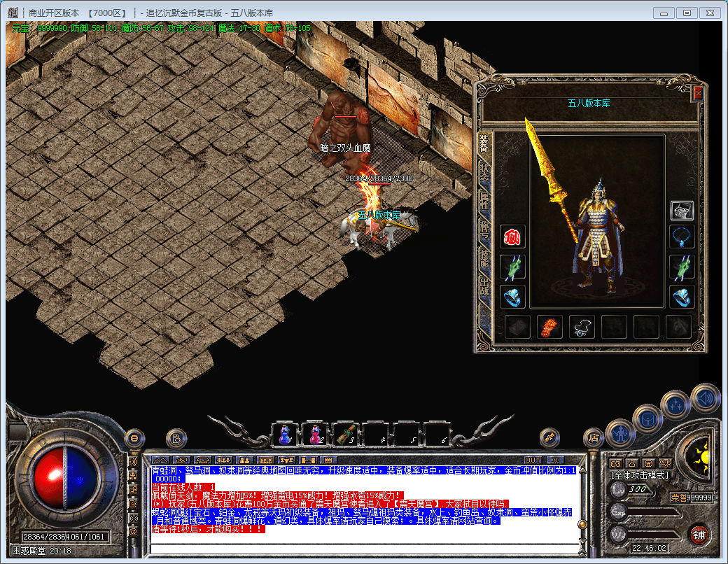Click the Wgl weight bar
The image size is (728, 564).
pyautogui.click(x=654, y=535)
